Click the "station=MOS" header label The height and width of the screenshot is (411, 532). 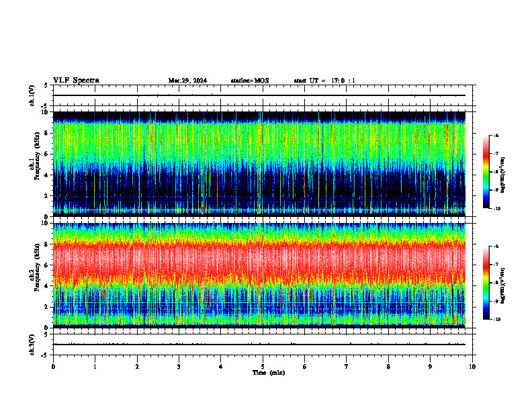coord(250,81)
